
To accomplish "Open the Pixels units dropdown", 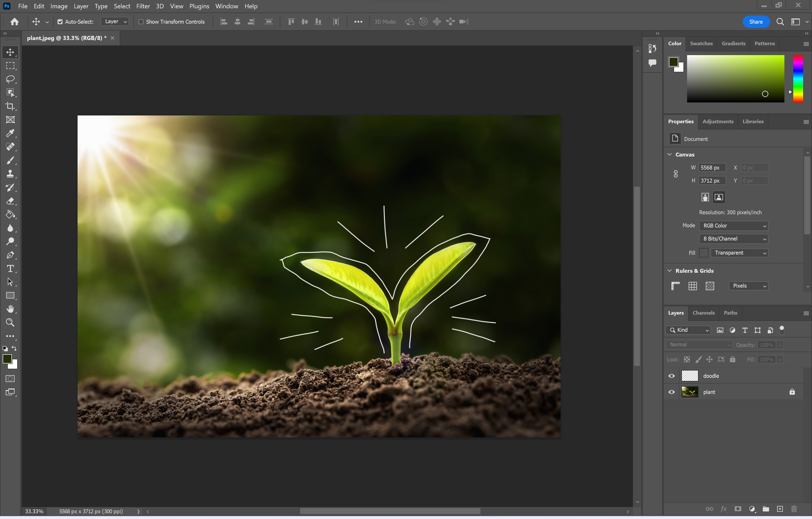I will (x=748, y=286).
